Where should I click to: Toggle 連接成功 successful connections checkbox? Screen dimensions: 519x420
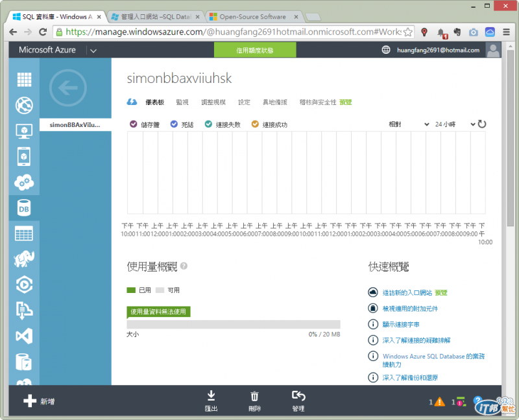(255, 124)
